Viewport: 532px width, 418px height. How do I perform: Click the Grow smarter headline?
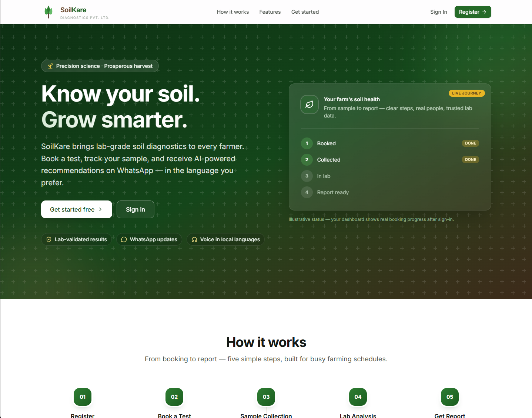[114, 120]
